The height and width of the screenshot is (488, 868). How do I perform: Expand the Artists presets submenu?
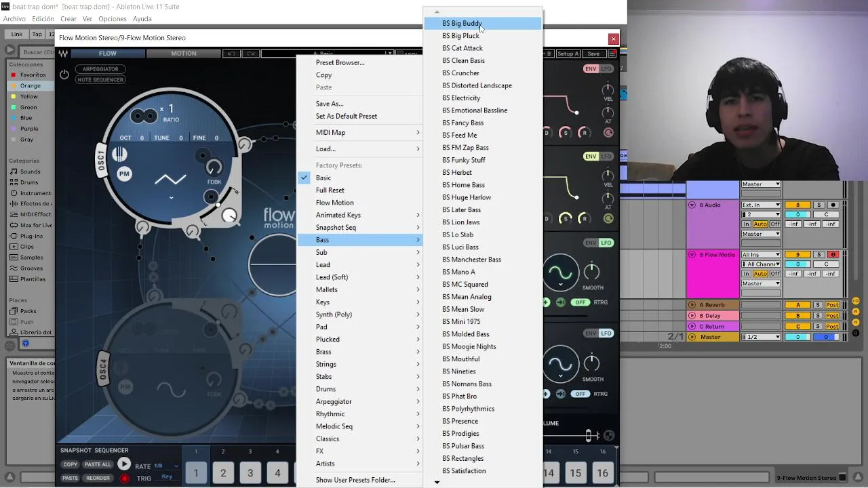coord(359,464)
